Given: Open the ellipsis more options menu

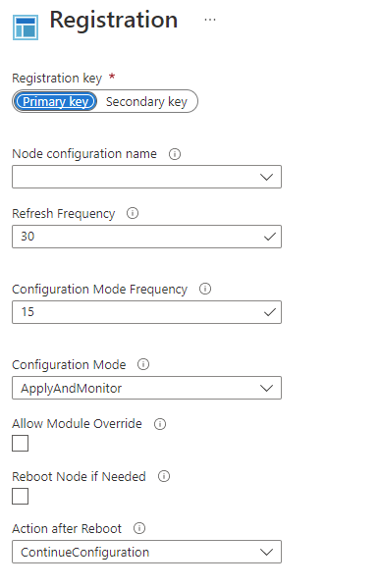Looking at the screenshot, I should (x=210, y=20).
